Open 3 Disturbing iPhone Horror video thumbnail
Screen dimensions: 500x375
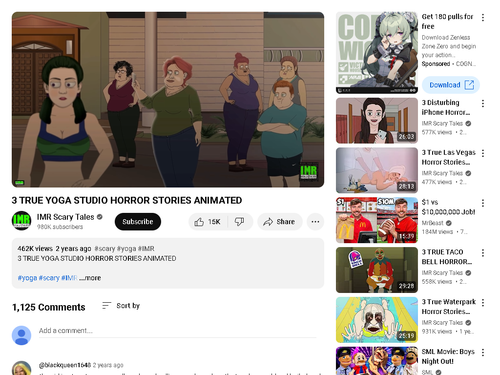pyautogui.click(x=377, y=121)
